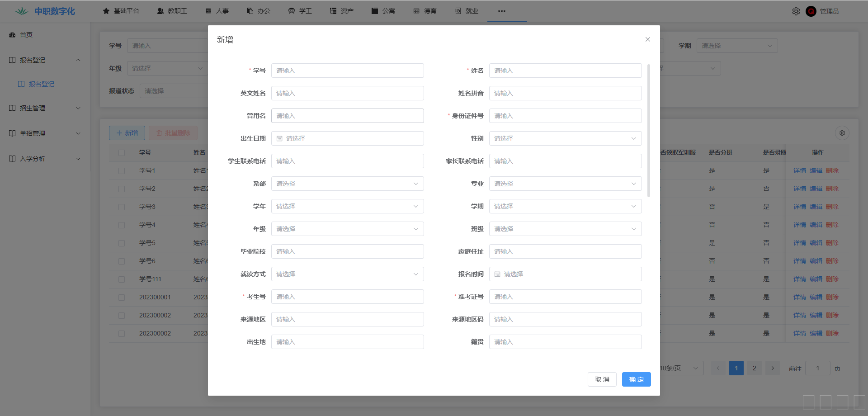
Task: Close the 新增 dialog with X icon
Action: tap(647, 39)
